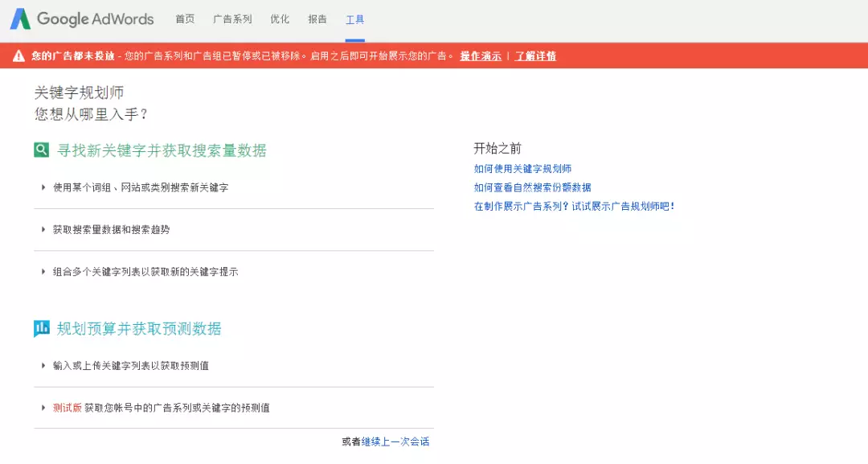868x464 pixels.
Task: Expand 输入或上传关键字列表以获取预测值 section
Action: pos(130,366)
